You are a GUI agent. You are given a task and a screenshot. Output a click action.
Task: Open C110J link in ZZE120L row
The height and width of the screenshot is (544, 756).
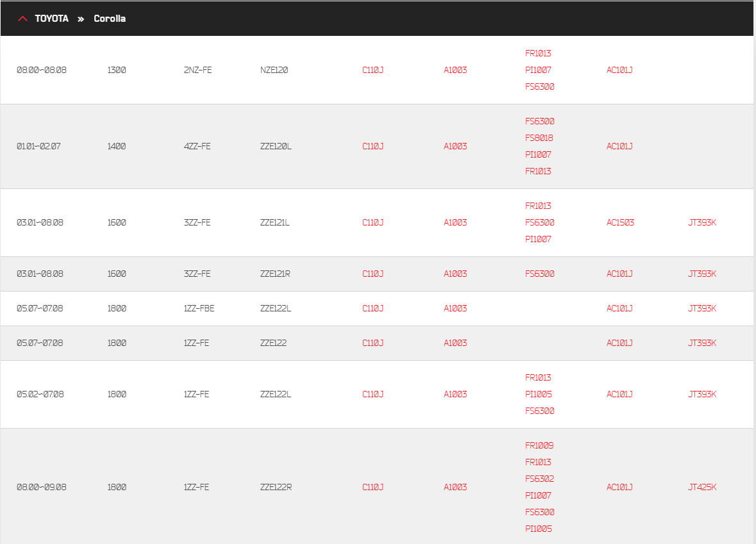pyautogui.click(x=373, y=147)
